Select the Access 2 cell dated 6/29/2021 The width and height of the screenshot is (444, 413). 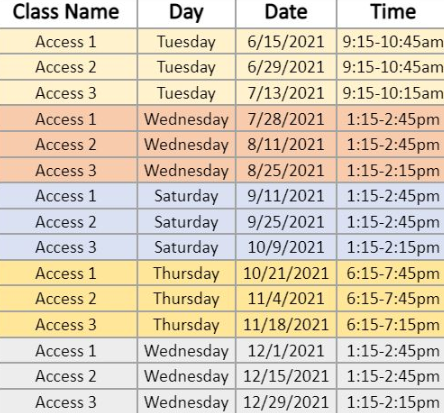point(68,67)
